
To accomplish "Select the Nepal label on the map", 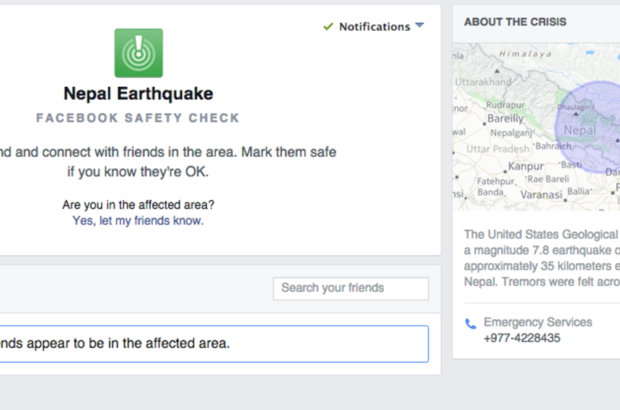I will (581, 130).
